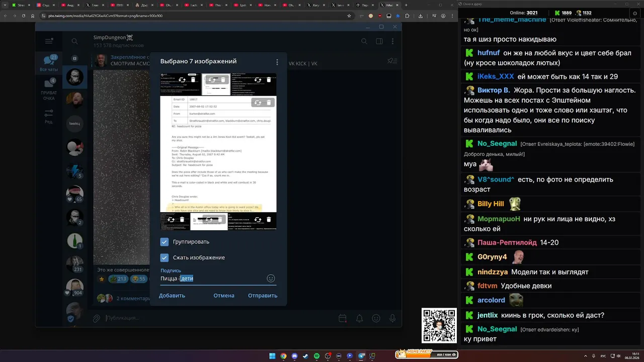The image size is (644, 362).
Task: Click the 55 reaction under the post
Action: point(139,279)
